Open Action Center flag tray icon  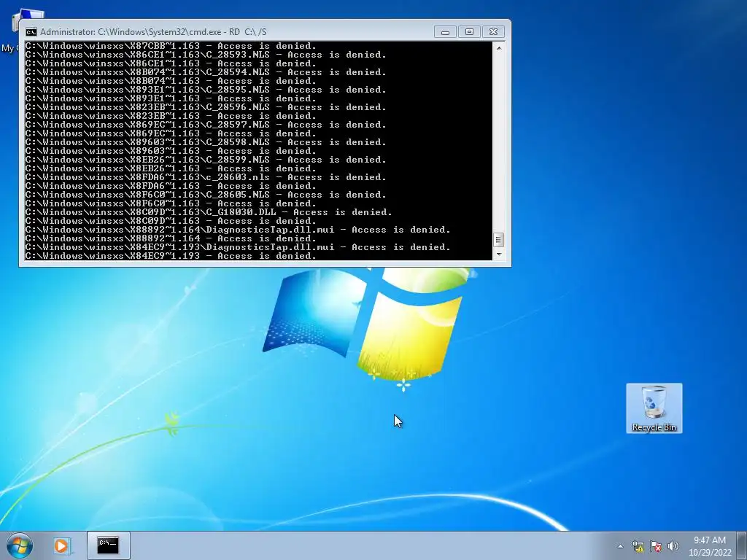[656, 546]
